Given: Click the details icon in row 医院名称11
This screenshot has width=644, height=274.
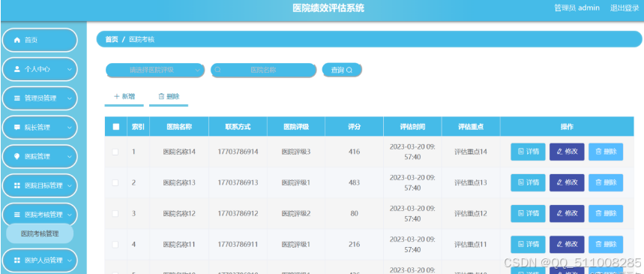Looking at the screenshot, I should pos(521,244).
